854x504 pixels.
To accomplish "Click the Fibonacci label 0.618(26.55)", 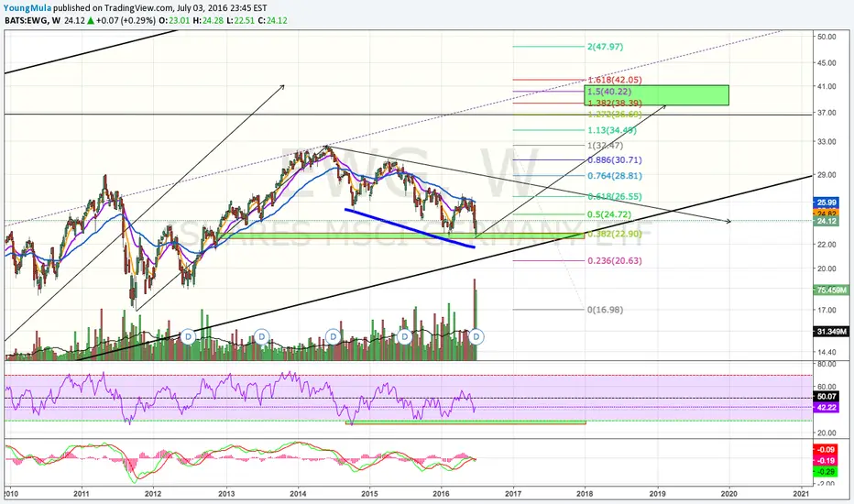I will (615, 197).
